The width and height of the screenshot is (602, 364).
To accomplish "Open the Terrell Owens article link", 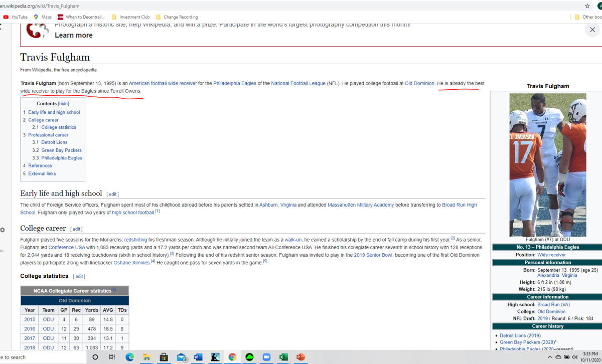I will coord(125,91).
